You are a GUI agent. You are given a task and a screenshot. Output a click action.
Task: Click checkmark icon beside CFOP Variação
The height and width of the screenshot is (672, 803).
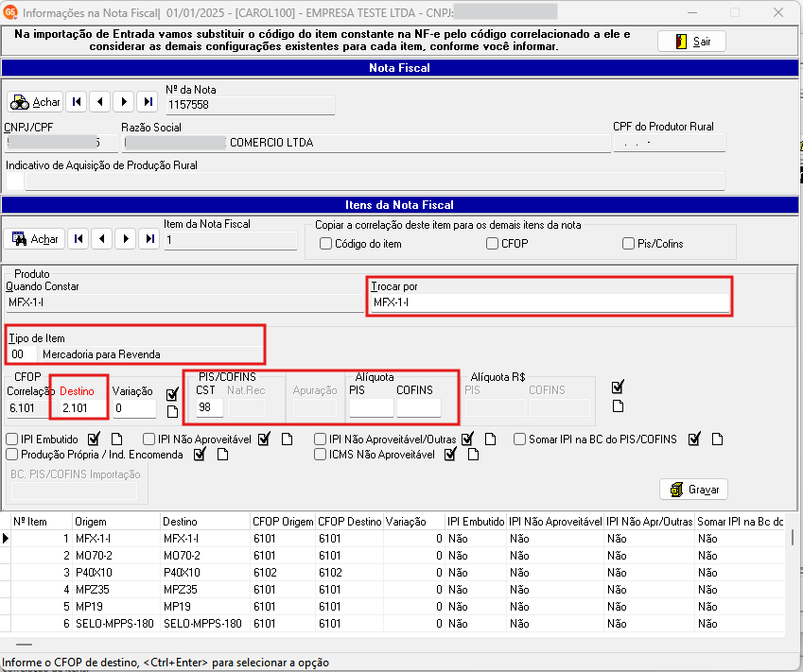172,394
